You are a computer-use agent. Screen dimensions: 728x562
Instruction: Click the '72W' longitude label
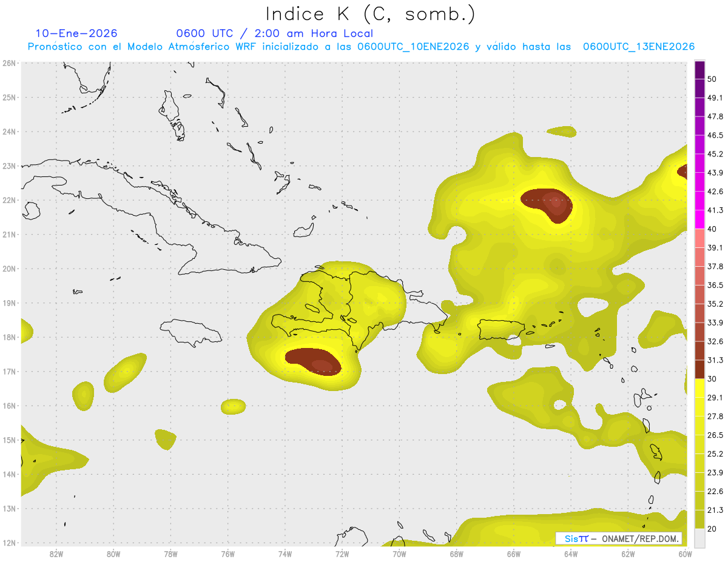click(x=342, y=554)
